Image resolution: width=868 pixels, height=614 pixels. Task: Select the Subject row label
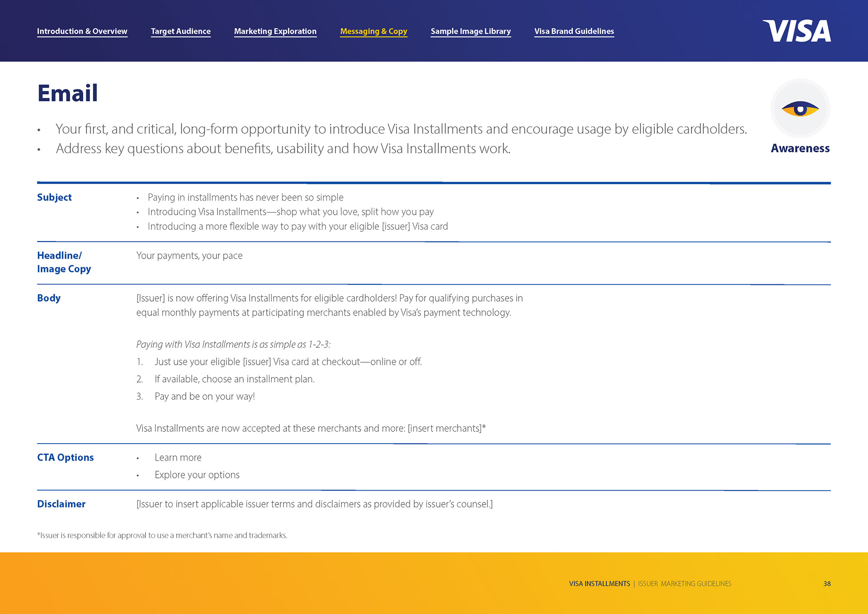tap(54, 197)
